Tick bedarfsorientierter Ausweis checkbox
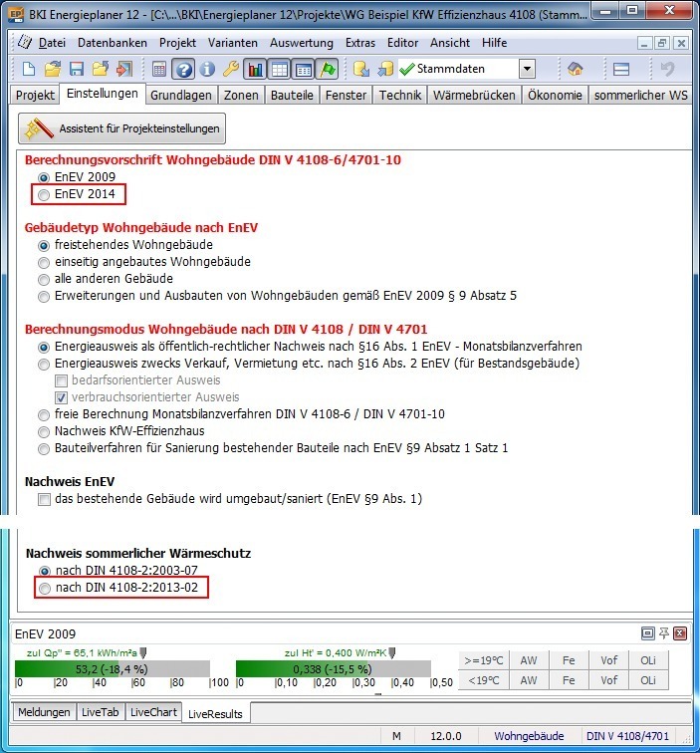 tap(61, 380)
